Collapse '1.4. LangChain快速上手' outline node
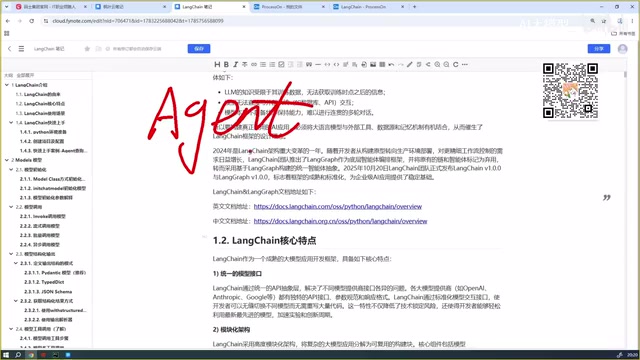The height and width of the screenshot is (360, 640). pyautogui.click(x=11, y=122)
